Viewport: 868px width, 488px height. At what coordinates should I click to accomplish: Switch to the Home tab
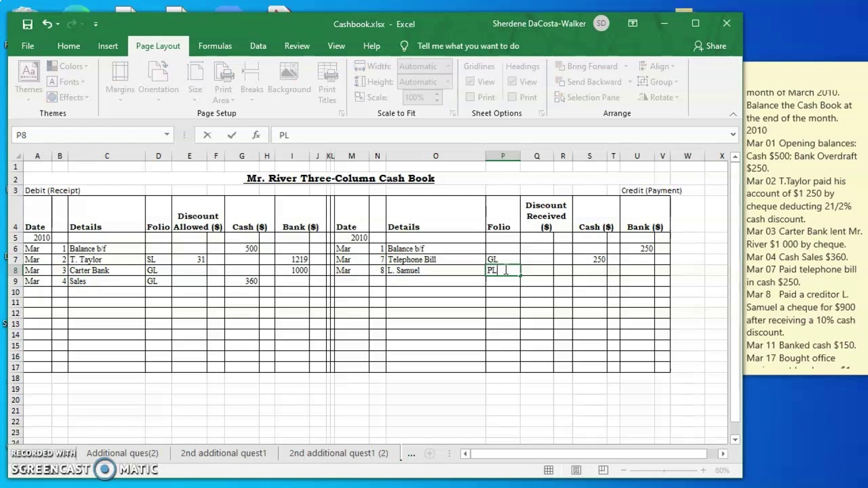click(68, 46)
